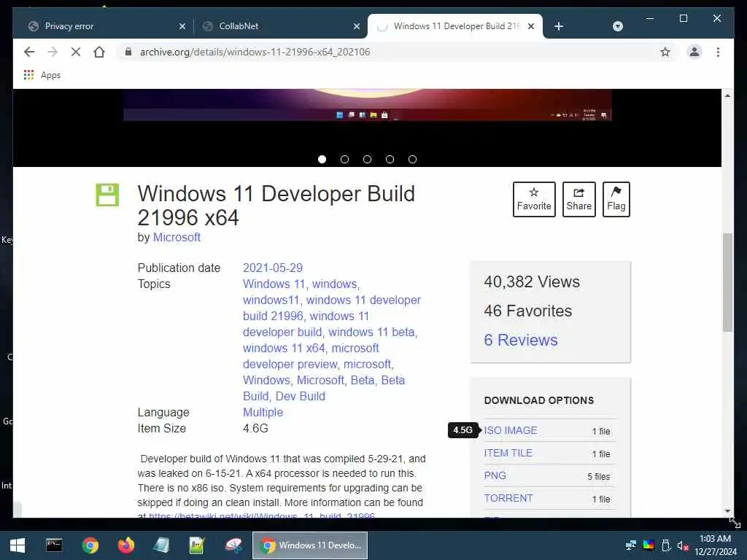Download the ITEM TILE file

508,453
